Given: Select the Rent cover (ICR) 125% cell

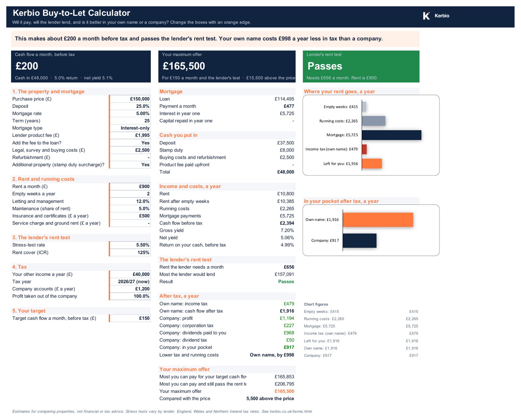Looking at the screenshot, I should [x=130, y=253].
